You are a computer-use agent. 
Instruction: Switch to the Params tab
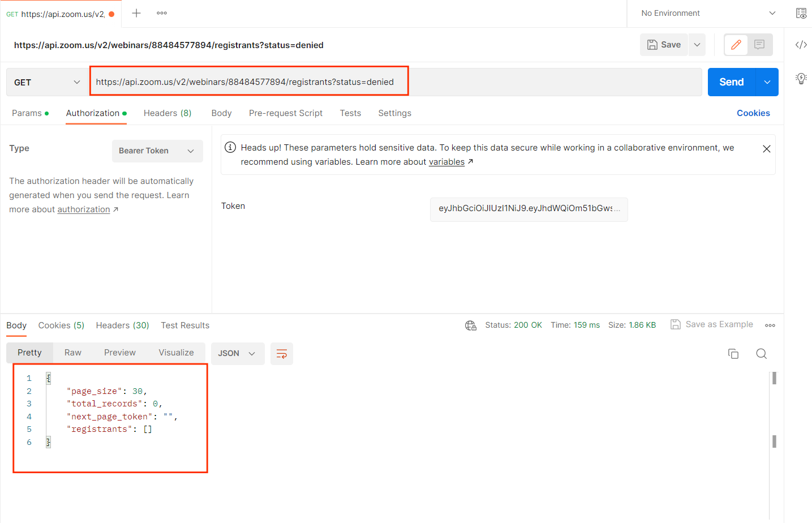(31, 113)
